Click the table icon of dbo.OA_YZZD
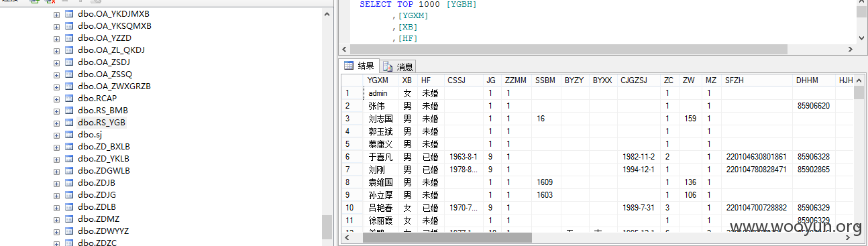 [69, 38]
